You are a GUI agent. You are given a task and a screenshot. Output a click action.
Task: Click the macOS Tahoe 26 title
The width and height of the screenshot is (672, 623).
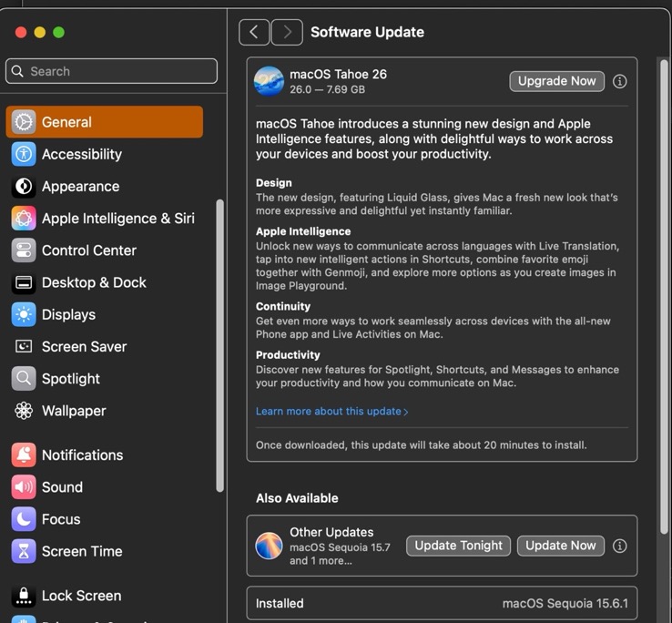[338, 74]
